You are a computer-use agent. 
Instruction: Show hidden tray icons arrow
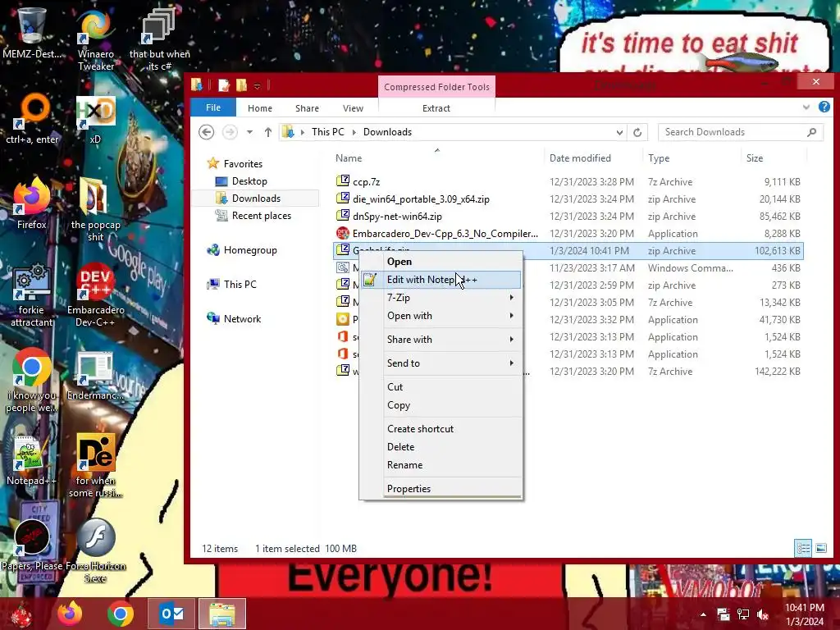(703, 614)
